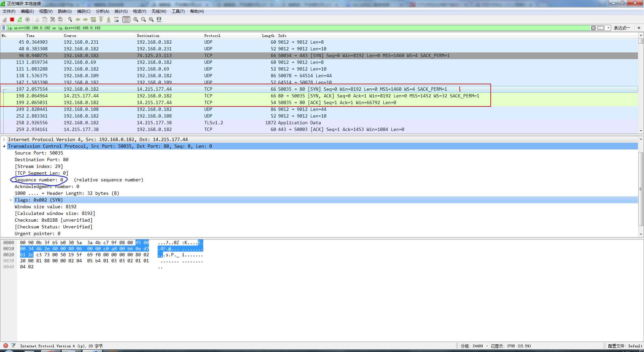Image resolution: width=644 pixels, height=352 pixels.
Task: Zoom out the packet text
Action: [x=144, y=19]
